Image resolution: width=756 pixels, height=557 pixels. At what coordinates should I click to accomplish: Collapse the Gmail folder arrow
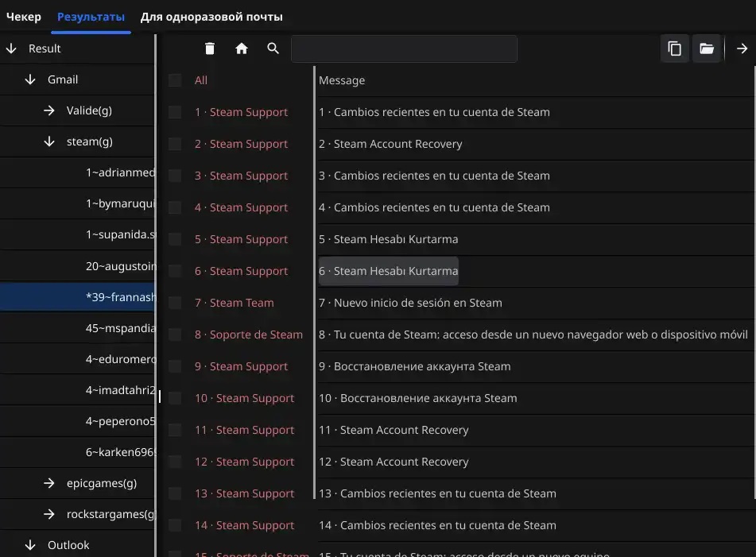(30, 79)
